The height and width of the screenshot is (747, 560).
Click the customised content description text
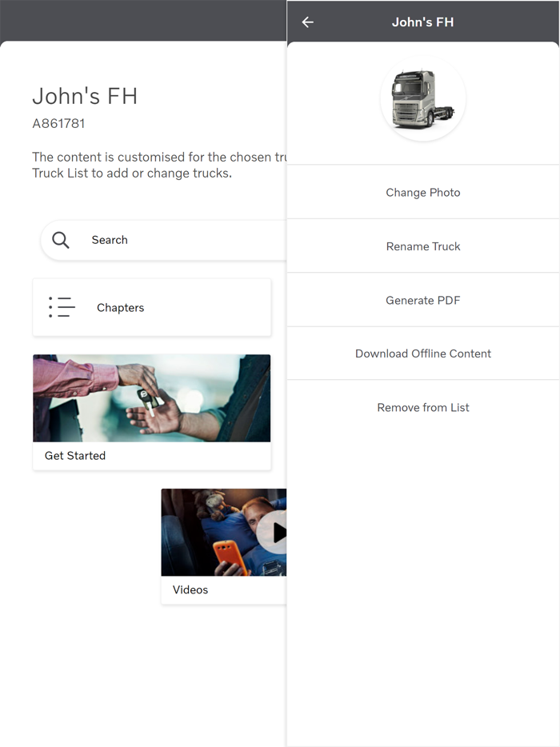click(x=159, y=165)
